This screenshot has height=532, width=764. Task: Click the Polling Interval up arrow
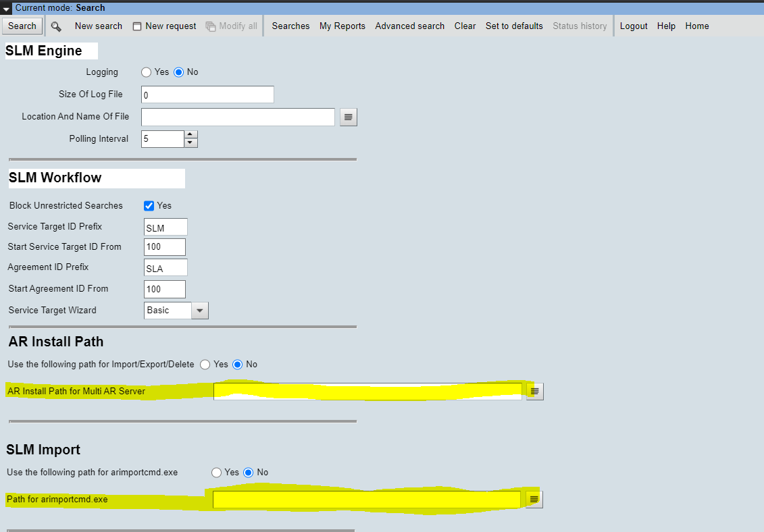click(x=190, y=135)
